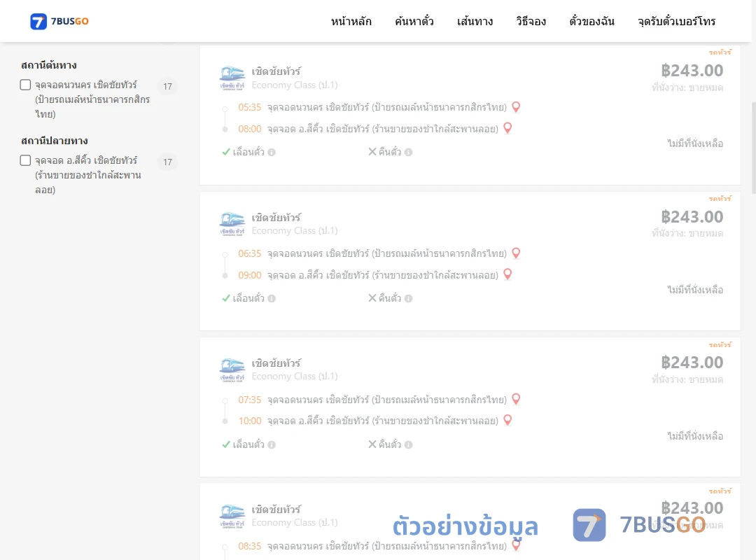Open วิธีจอง navigation link
This screenshot has width=756, height=560.
point(531,21)
